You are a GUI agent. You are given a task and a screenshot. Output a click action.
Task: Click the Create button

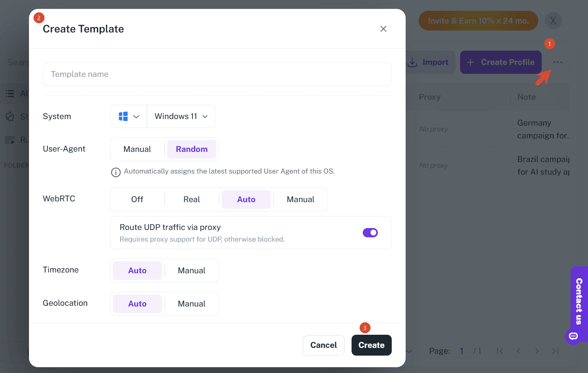(371, 345)
